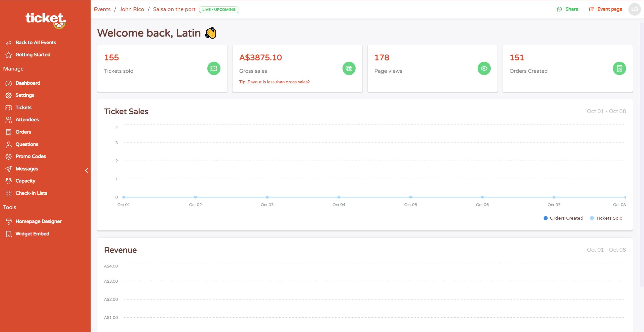This screenshot has height=332, width=644.
Task: Toggle Orders Created series in chart legend
Action: (x=563, y=218)
